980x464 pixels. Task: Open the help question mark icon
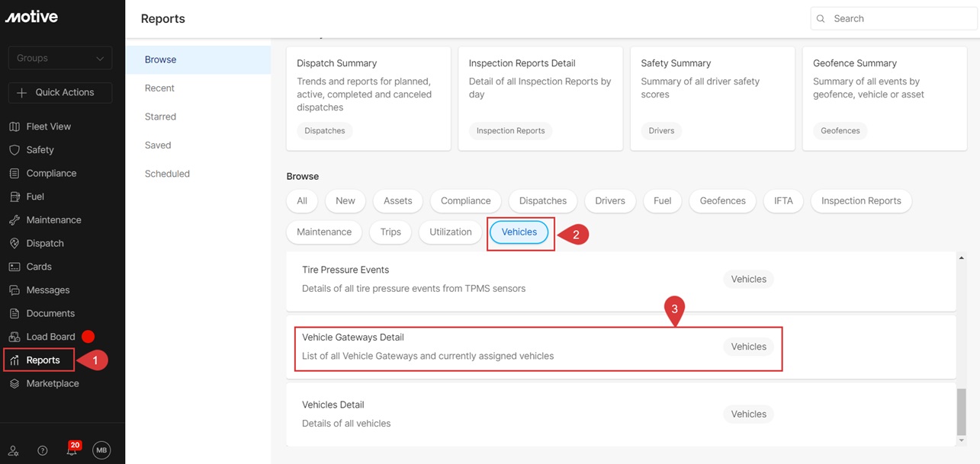(x=43, y=450)
